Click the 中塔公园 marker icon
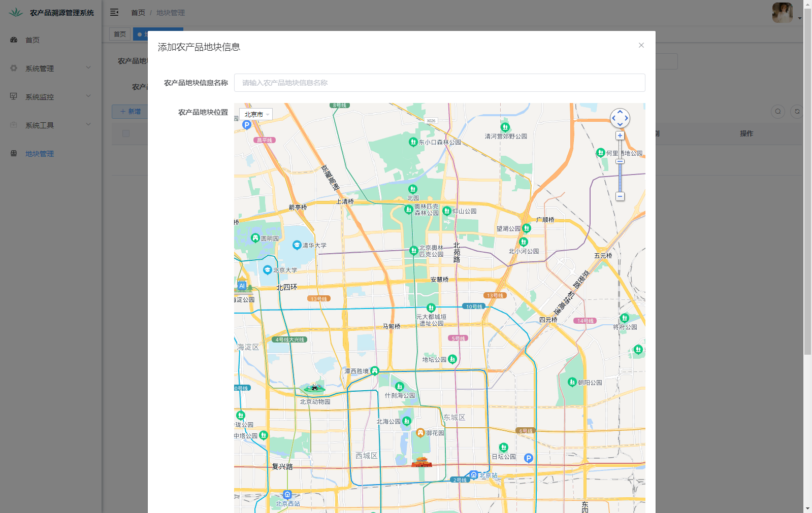 coord(264,435)
